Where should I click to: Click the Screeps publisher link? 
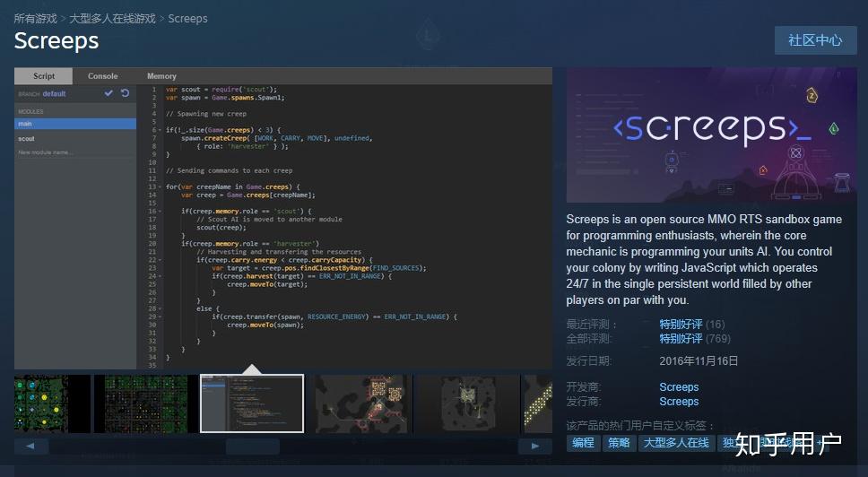[x=679, y=401]
